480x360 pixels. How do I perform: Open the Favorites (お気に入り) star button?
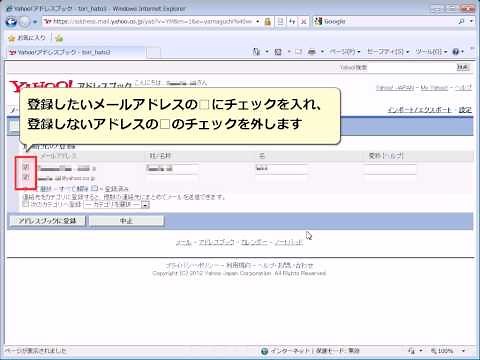[27, 38]
